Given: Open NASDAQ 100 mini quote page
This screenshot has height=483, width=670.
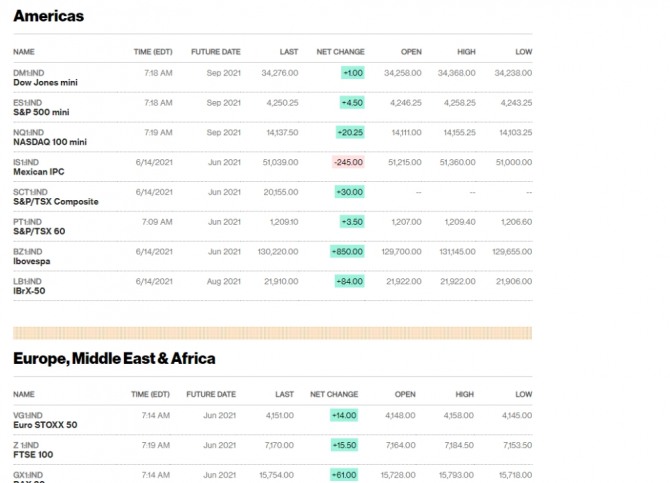Looking at the screenshot, I should point(50,142).
